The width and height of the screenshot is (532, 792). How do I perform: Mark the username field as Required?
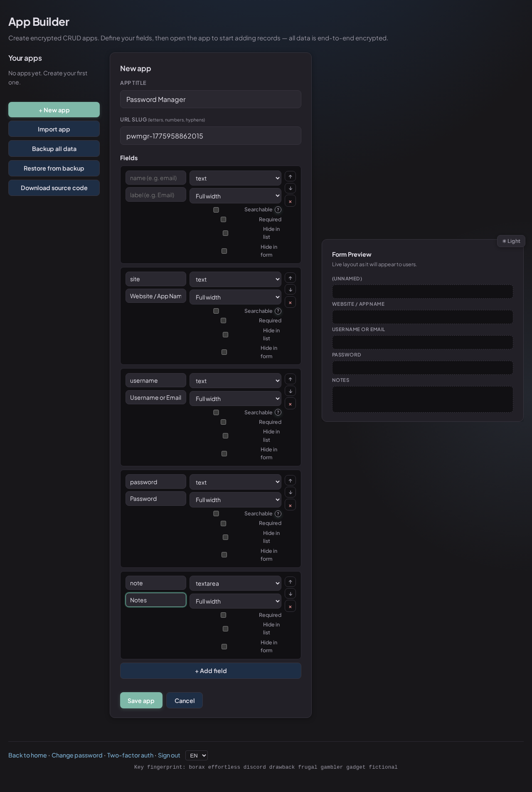[224, 422]
